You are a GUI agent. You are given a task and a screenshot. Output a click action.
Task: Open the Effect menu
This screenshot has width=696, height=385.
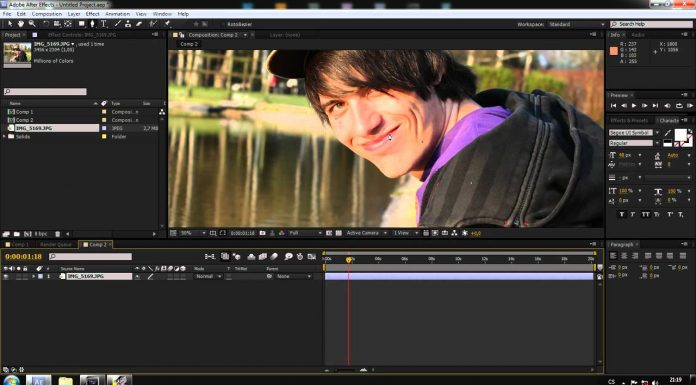coord(92,14)
